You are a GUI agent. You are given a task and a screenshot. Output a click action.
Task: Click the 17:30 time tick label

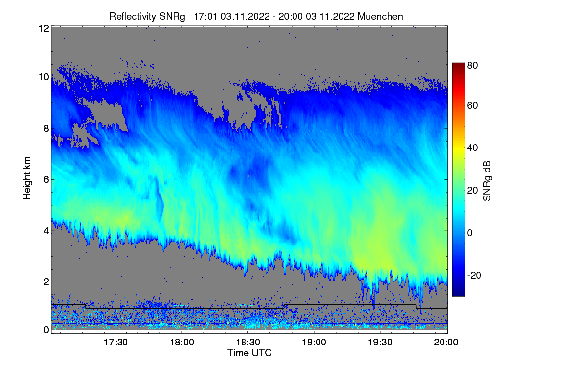[x=116, y=343]
